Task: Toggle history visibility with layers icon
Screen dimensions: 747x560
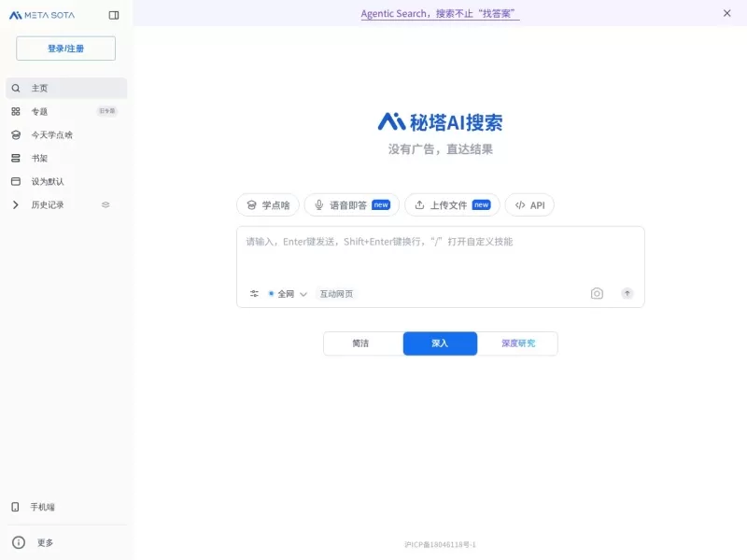Action: tap(106, 204)
